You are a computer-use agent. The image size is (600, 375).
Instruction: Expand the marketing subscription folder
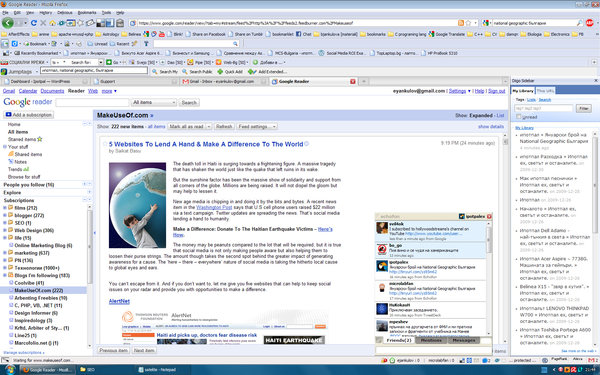click(x=5, y=253)
